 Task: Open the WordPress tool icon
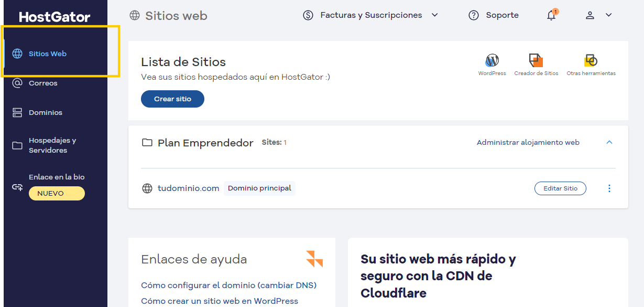[492, 60]
